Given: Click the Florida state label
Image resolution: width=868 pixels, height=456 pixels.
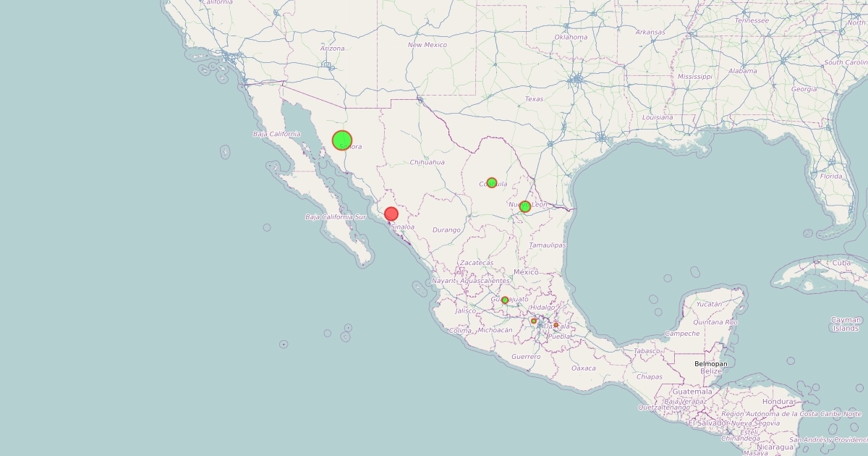Looking at the screenshot, I should tap(831, 176).
